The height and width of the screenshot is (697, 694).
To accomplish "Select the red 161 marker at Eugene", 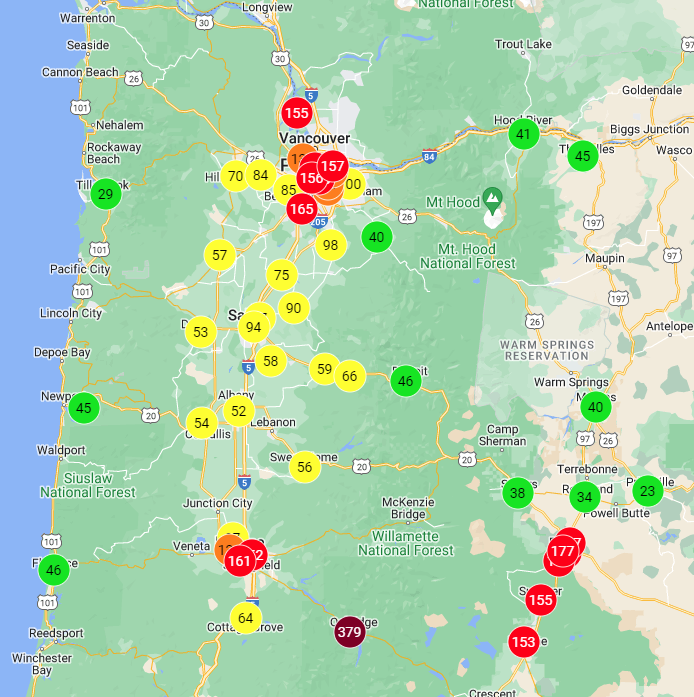I will [240, 561].
